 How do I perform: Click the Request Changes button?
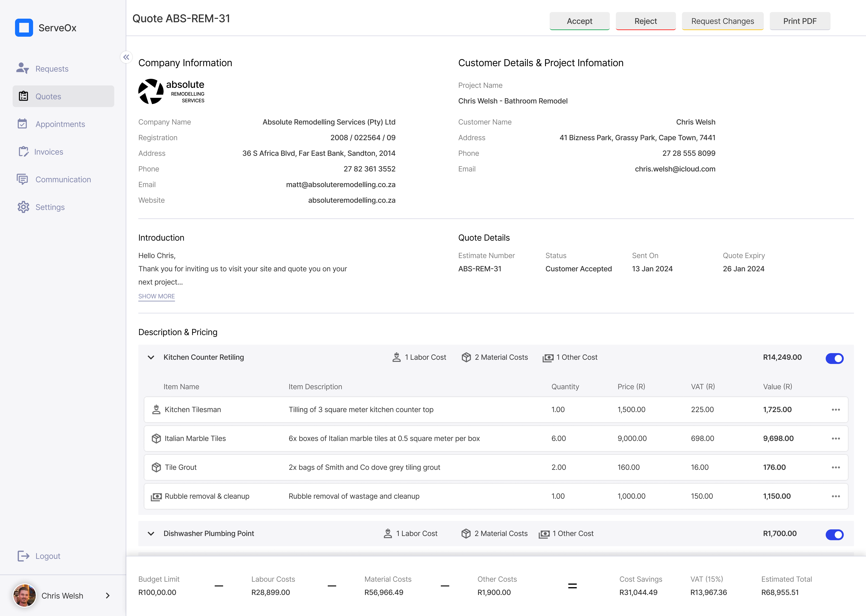pyautogui.click(x=723, y=21)
